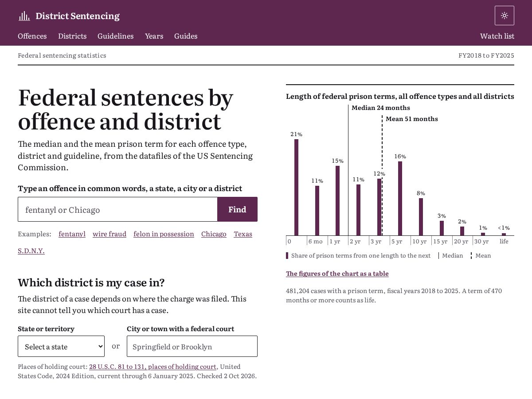This screenshot has height=399, width=532.
Task: Try the felon in possession example
Action: tap(164, 234)
